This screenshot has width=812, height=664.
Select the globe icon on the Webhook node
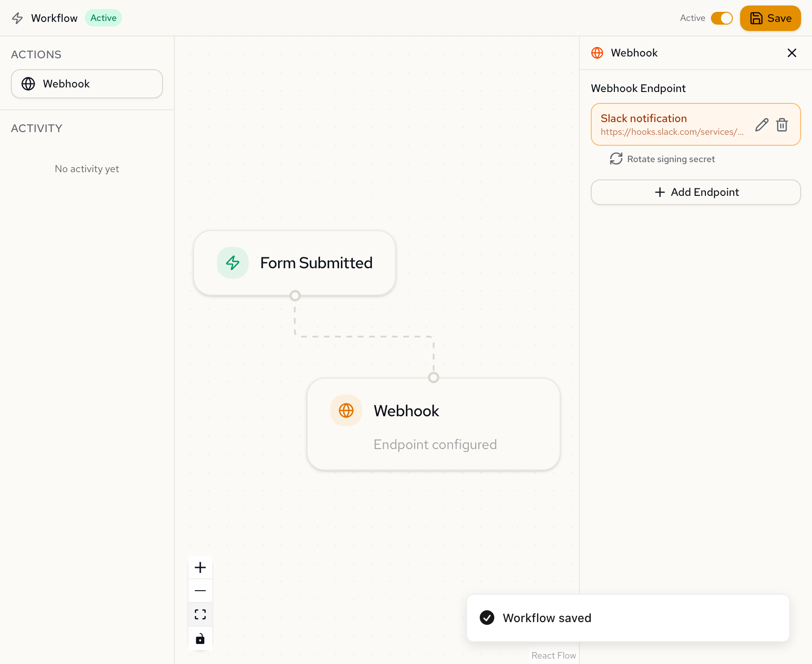pyautogui.click(x=346, y=410)
